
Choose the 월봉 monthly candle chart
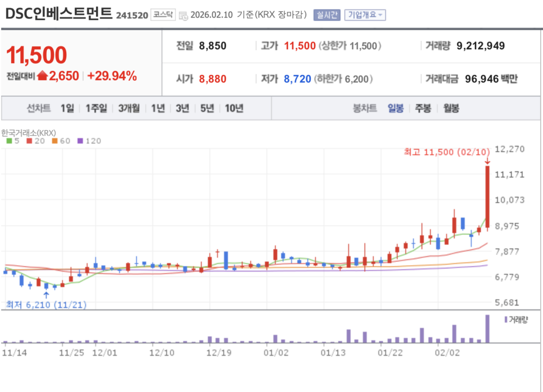point(451,108)
